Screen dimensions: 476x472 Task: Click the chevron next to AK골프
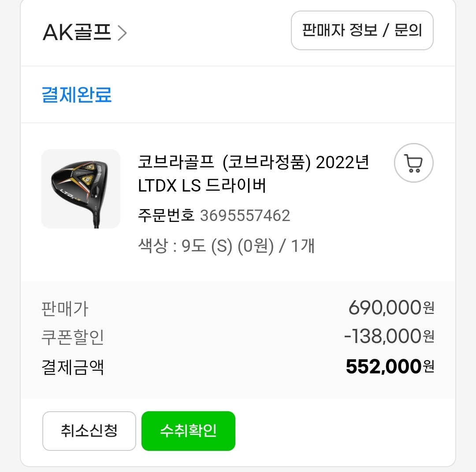[x=122, y=33]
